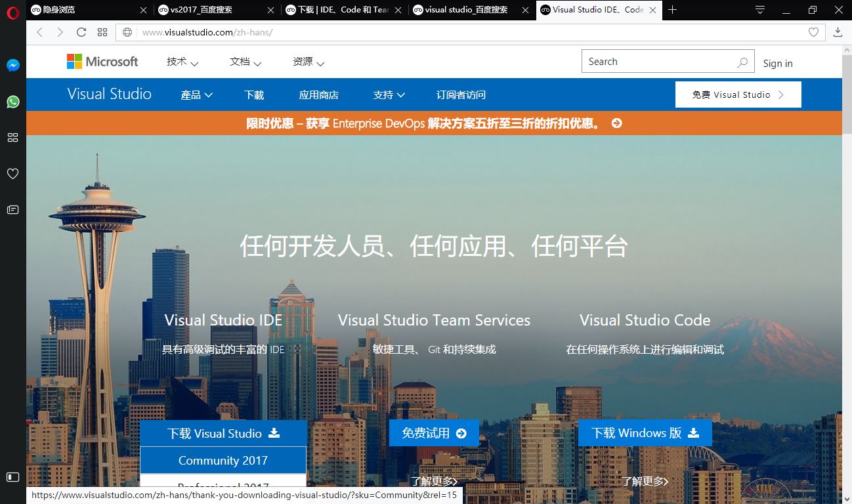Go forward using the forward arrow
This screenshot has width=852, height=504.
[60, 32]
